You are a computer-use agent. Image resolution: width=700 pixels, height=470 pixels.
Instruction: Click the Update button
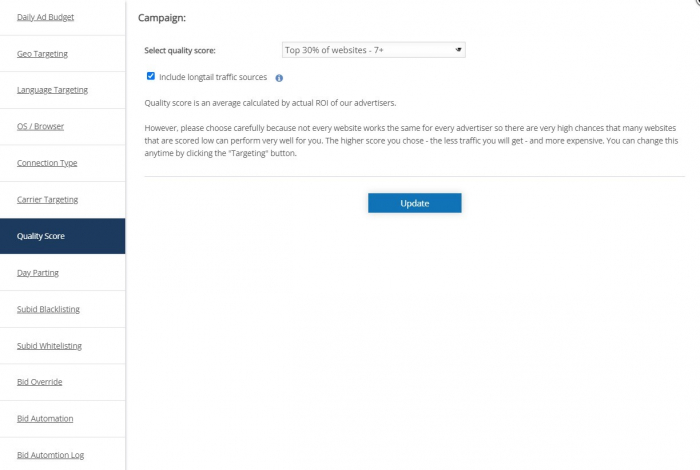pyautogui.click(x=415, y=203)
